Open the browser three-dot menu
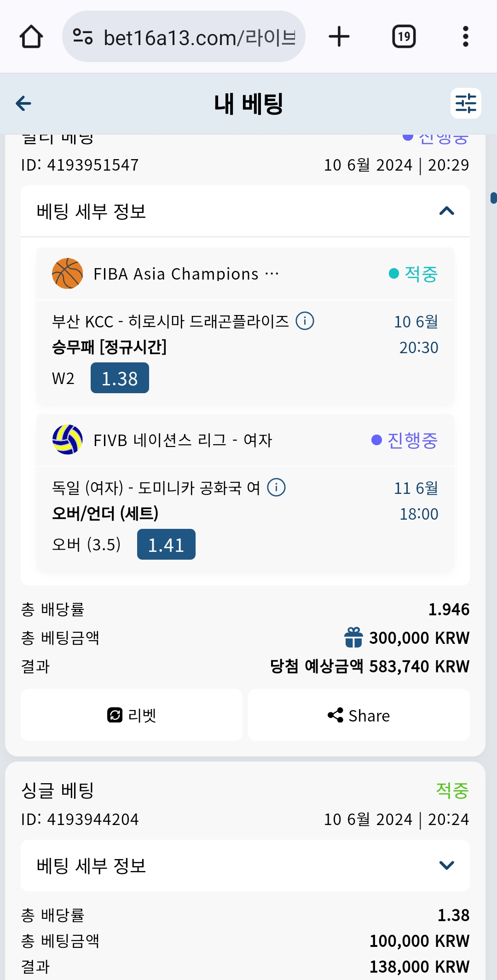 [465, 37]
